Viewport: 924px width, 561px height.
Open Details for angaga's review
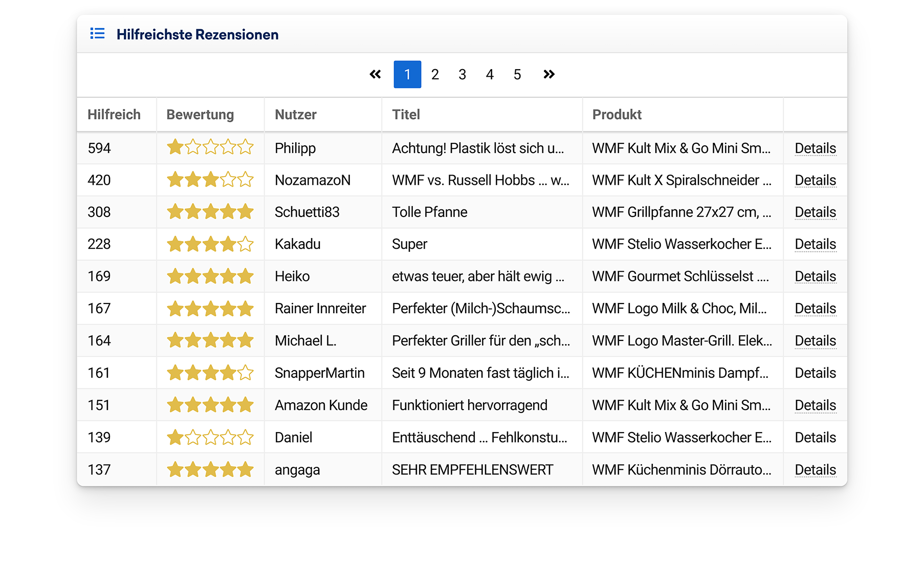pos(815,470)
